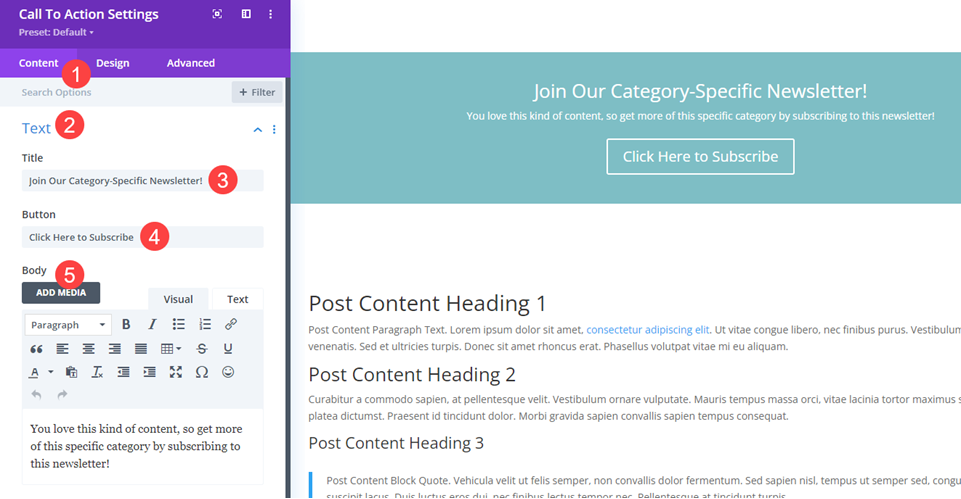The height and width of the screenshot is (499, 961).
Task: Toggle underline formatting
Action: [x=228, y=349]
